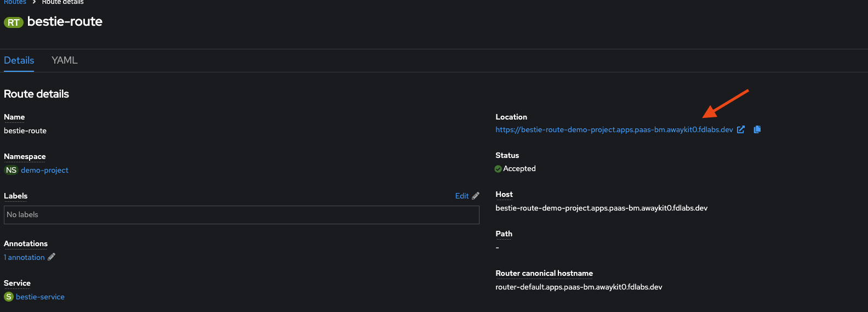This screenshot has height=312, width=868.
Task: Open the Routes breadcrumb link
Action: click(x=15, y=2)
